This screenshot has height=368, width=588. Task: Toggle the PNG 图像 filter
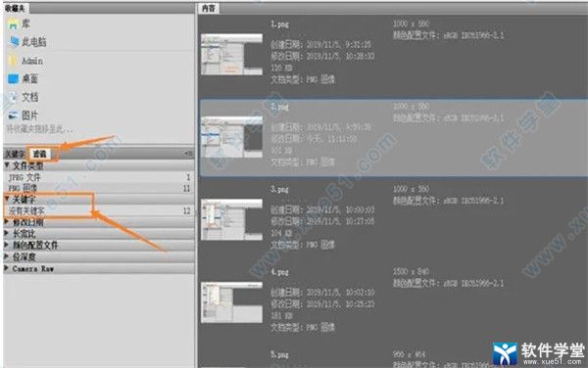click(x=99, y=188)
